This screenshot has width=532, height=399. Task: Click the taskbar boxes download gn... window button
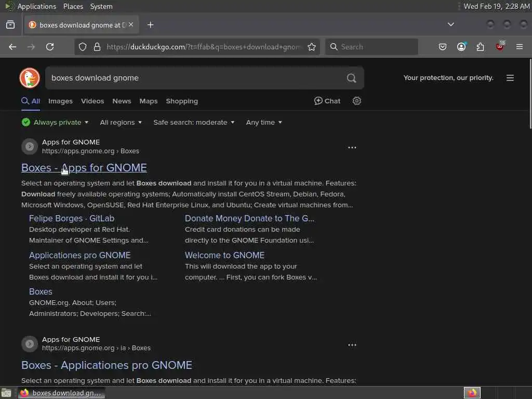coord(61,393)
